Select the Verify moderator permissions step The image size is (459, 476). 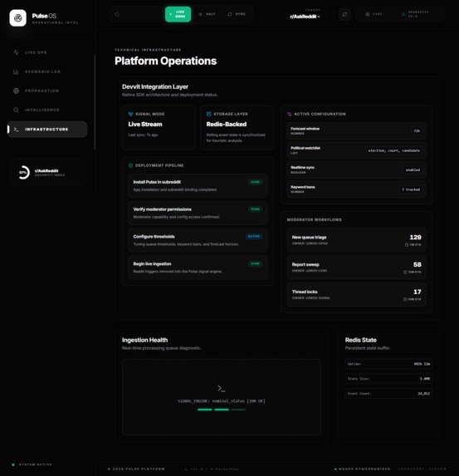coord(198,213)
